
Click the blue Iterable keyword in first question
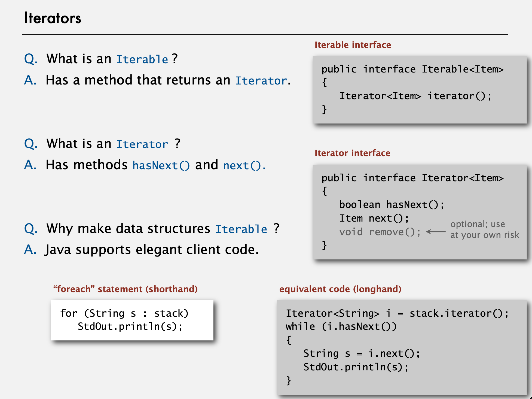pyautogui.click(x=142, y=59)
